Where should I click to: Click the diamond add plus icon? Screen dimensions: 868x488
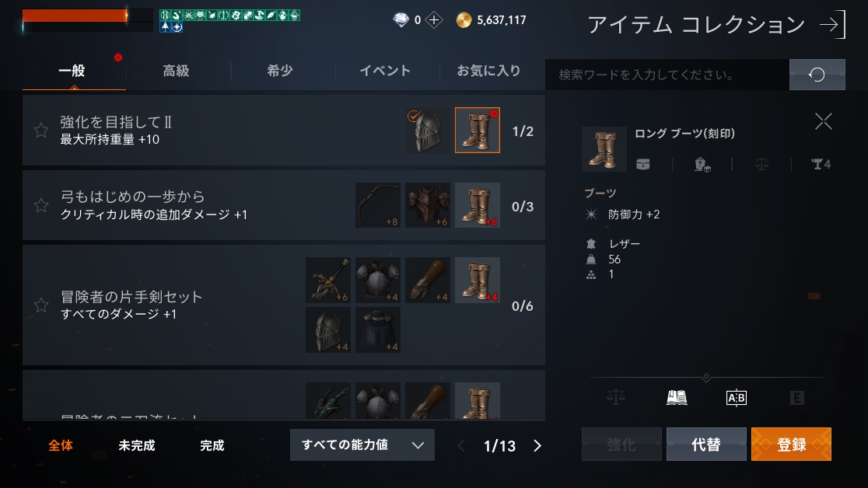coord(434,20)
